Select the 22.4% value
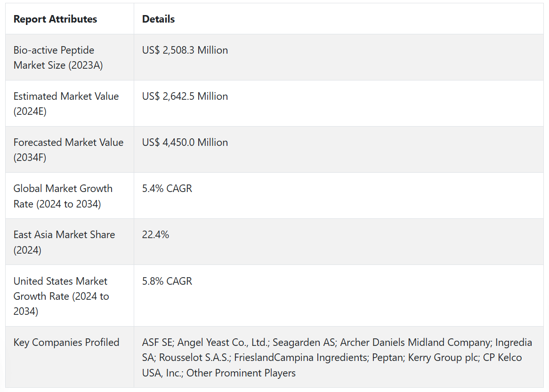This screenshot has width=549, height=392. pyautogui.click(x=155, y=234)
